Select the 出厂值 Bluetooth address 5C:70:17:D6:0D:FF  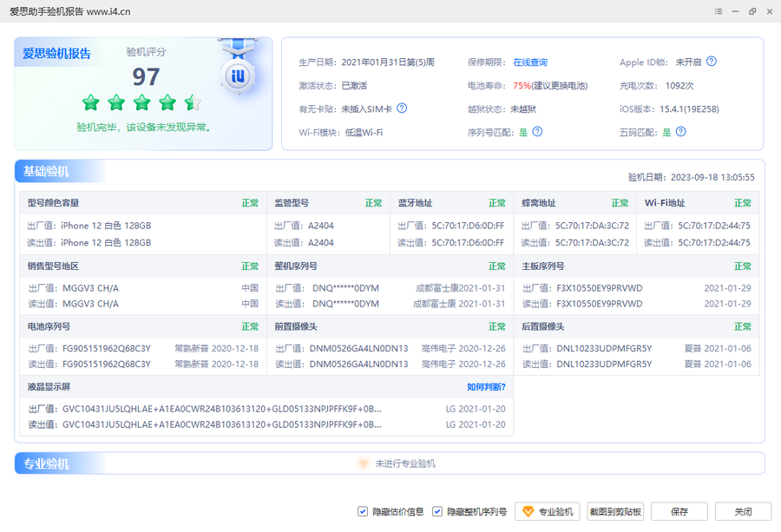(x=468, y=226)
